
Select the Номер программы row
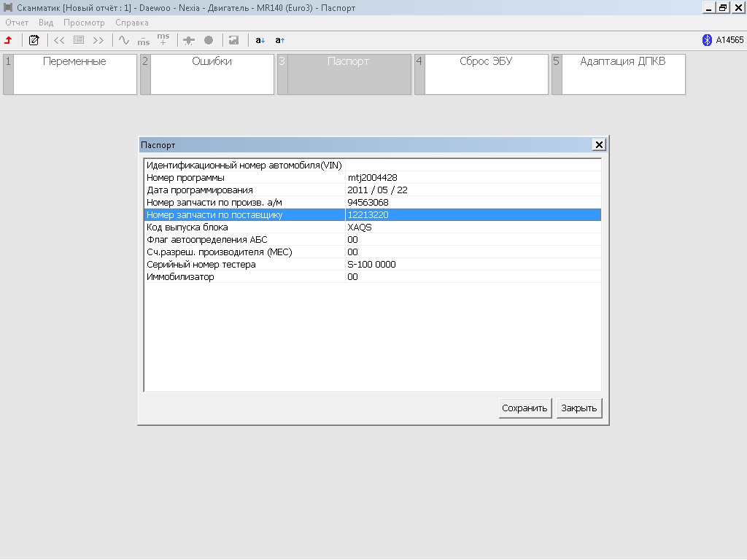372,177
